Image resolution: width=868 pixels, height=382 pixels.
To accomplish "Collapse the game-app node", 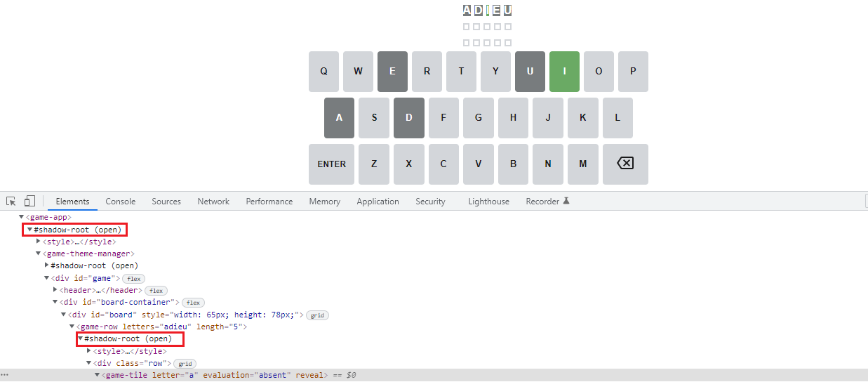I will 22,218.
